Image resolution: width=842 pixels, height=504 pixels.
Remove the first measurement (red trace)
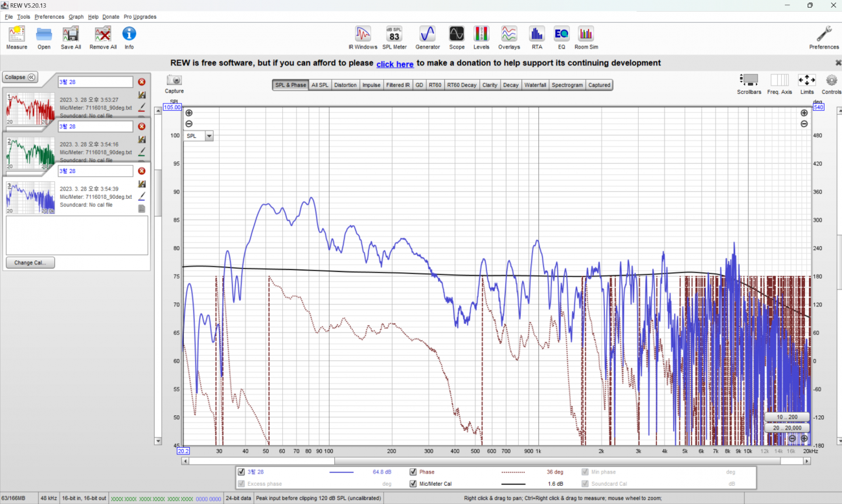point(142,82)
